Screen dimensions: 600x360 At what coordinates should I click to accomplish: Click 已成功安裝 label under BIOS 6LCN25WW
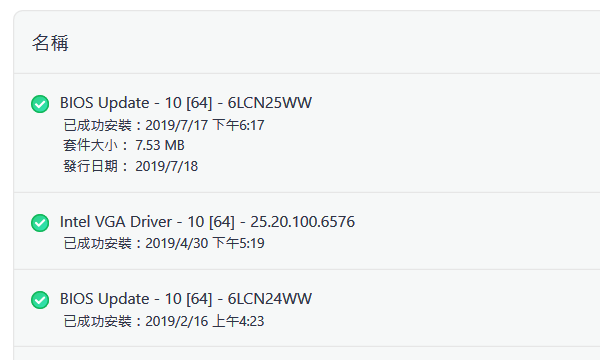[x=98, y=125]
